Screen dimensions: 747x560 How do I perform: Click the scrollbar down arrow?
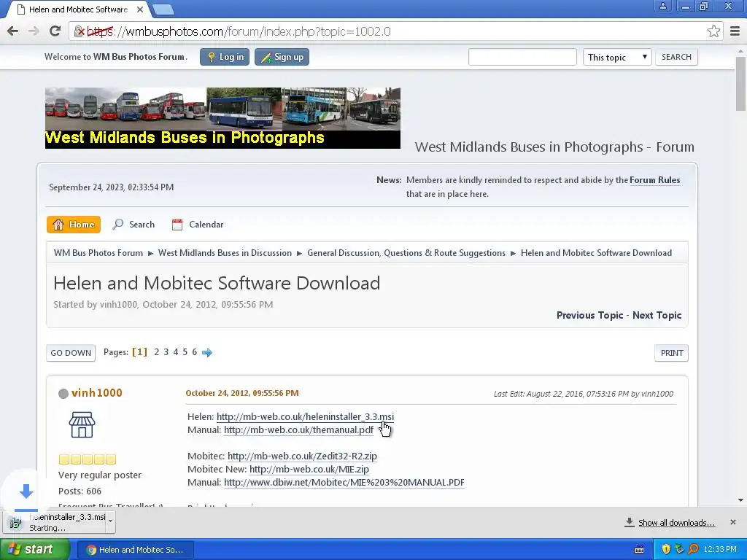click(x=740, y=500)
